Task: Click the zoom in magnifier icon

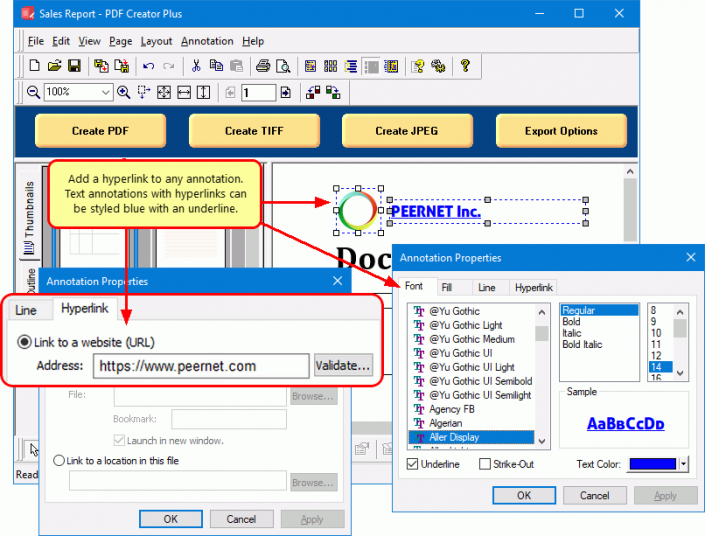Action: click(124, 92)
